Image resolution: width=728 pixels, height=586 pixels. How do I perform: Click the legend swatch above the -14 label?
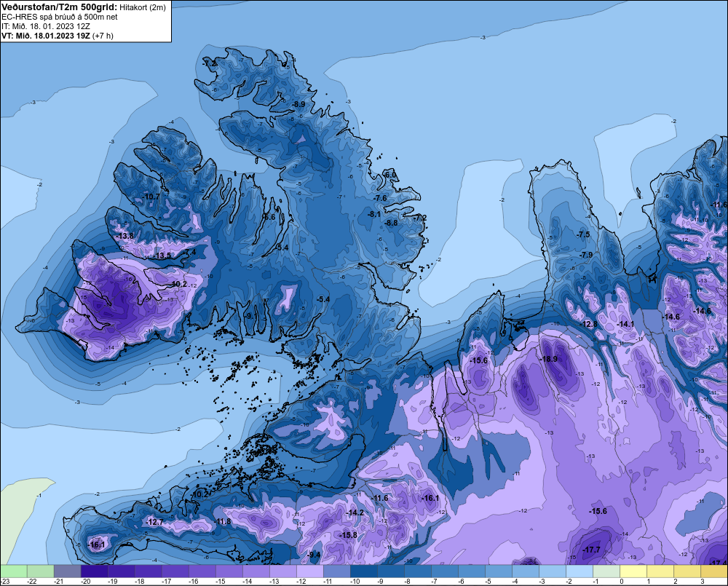[256, 571]
